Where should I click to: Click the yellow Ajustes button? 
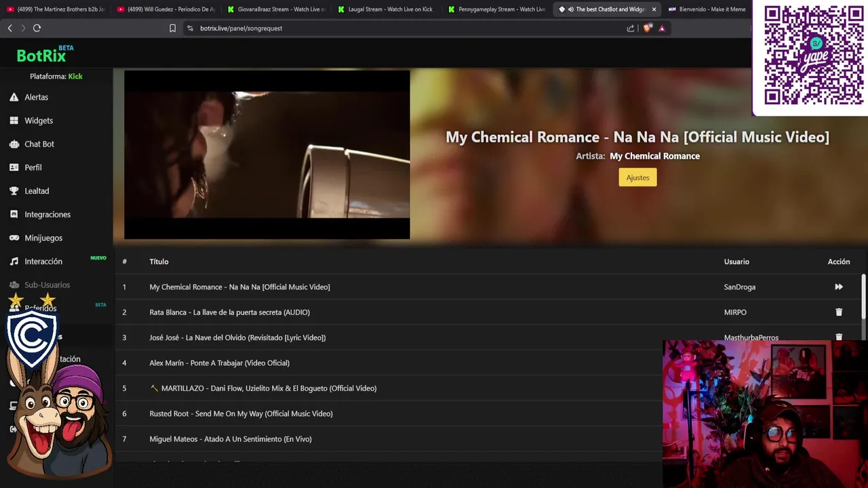[637, 178]
